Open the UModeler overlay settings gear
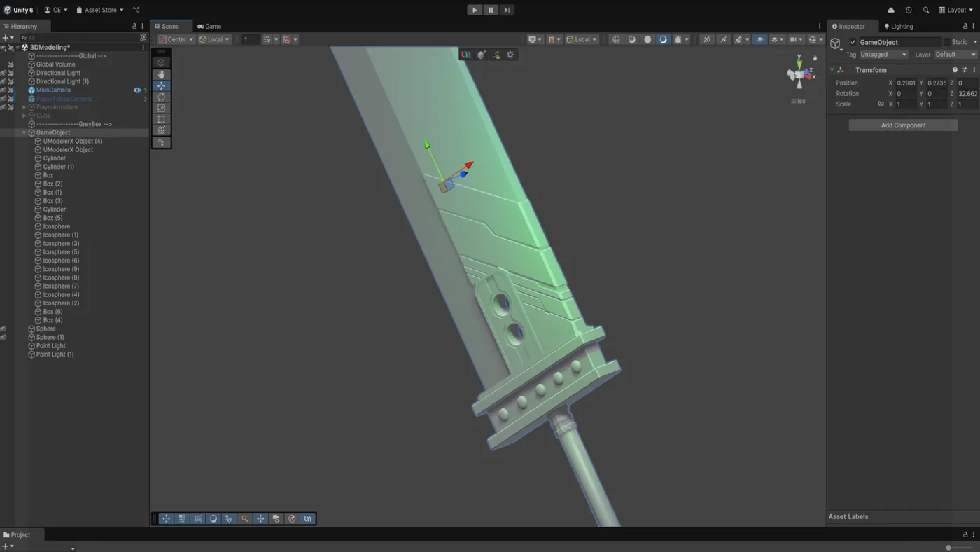Image resolution: width=980 pixels, height=552 pixels. (x=510, y=55)
